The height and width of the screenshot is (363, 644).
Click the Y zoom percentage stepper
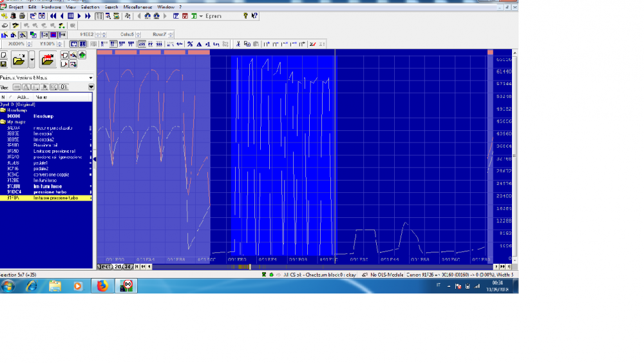click(59, 44)
